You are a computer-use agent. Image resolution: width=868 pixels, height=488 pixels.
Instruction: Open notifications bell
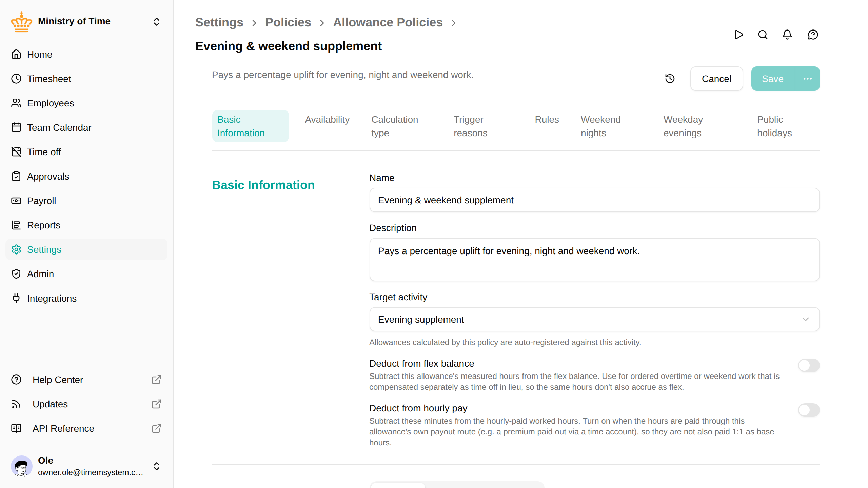pos(787,35)
